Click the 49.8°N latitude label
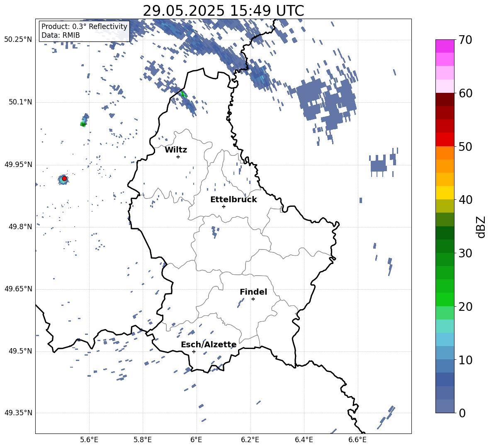 (x=20, y=227)
